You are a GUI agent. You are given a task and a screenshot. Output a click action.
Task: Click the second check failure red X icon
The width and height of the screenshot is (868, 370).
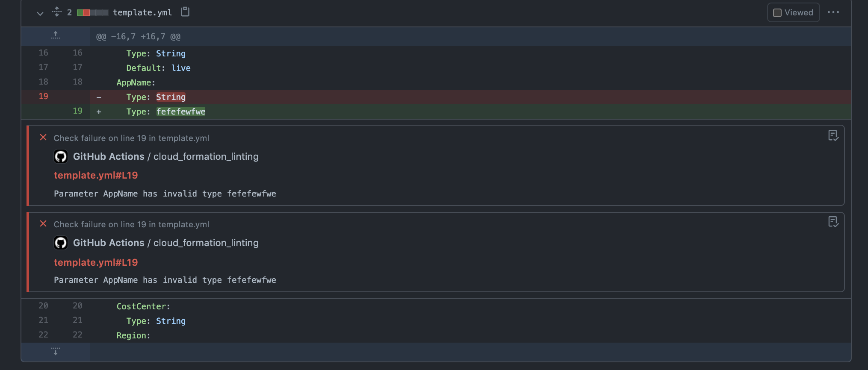(43, 224)
